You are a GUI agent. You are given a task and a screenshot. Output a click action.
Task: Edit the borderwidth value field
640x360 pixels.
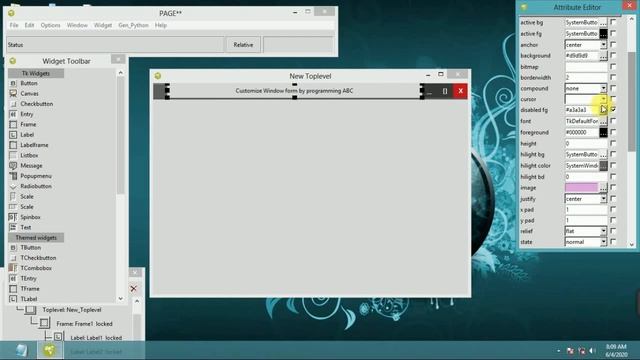point(586,78)
